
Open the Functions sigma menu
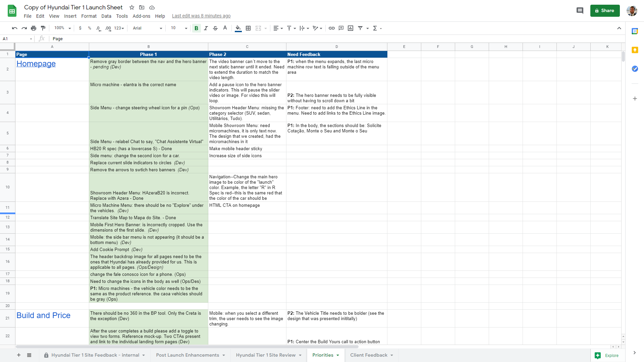(377, 28)
